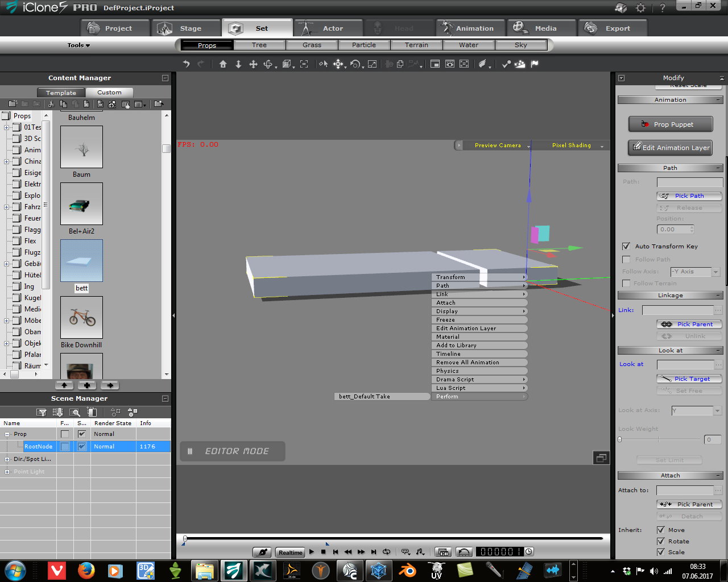Select the Scale object tool
This screenshot has width=728, height=582.
tap(372, 64)
